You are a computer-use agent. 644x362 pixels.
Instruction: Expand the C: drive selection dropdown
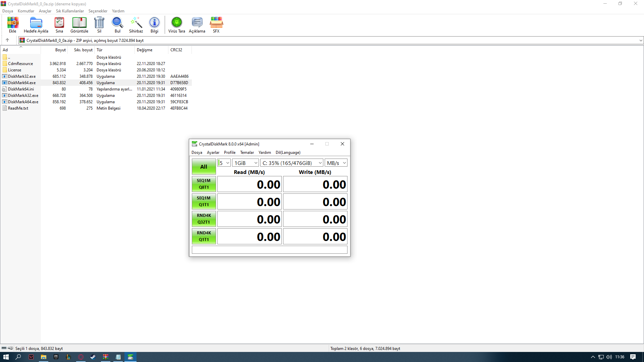click(x=292, y=163)
